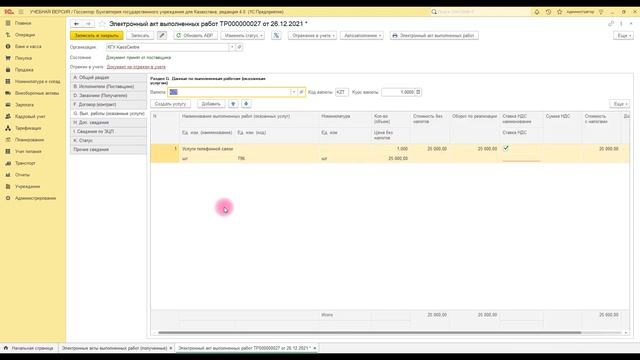Move the row up with the up arrow
Image resolution: width=640 pixels, height=360 pixels.
click(x=233, y=104)
